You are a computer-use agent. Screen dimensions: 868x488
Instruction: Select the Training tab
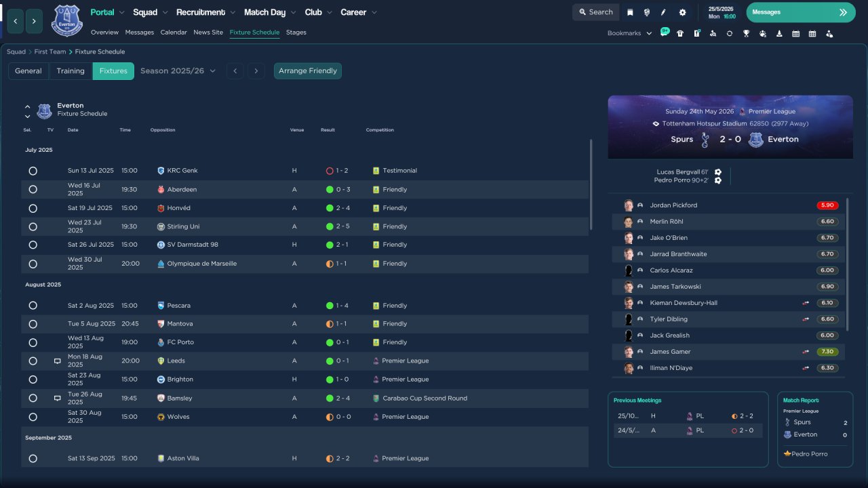point(71,70)
